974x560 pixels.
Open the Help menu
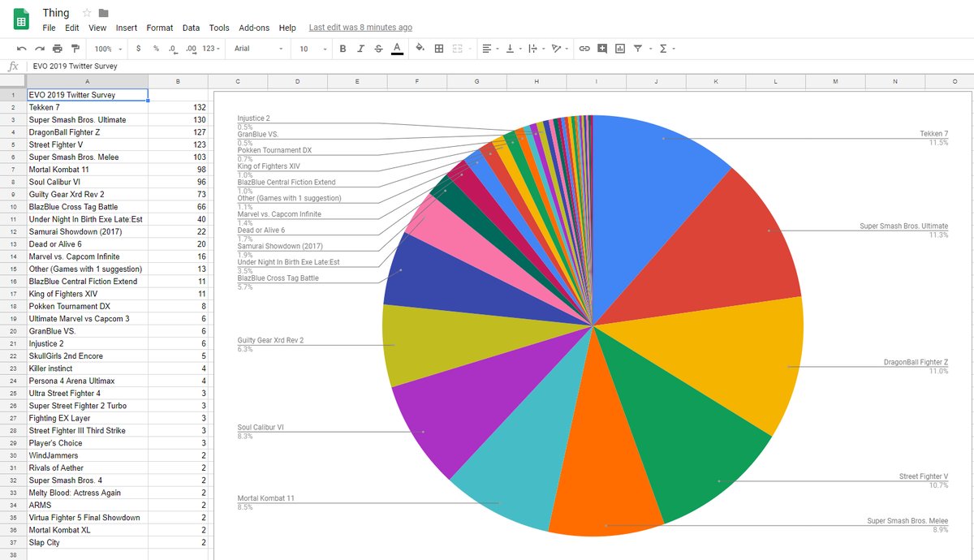tap(287, 28)
